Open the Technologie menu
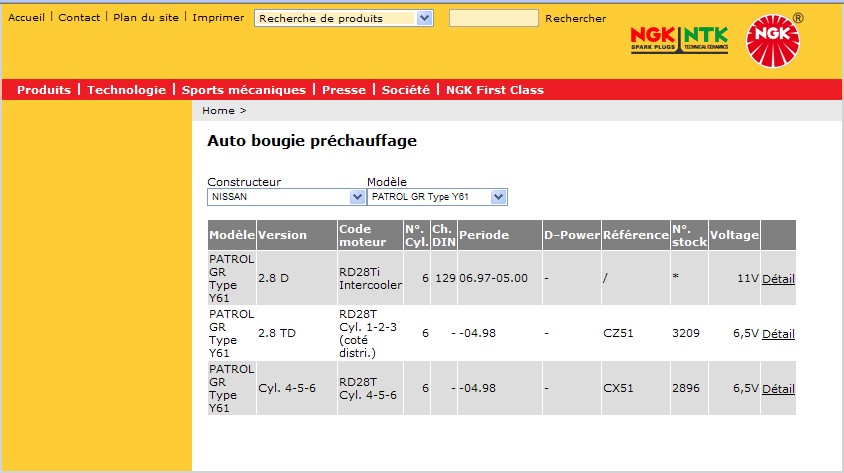The width and height of the screenshot is (844, 473). pyautogui.click(x=126, y=90)
